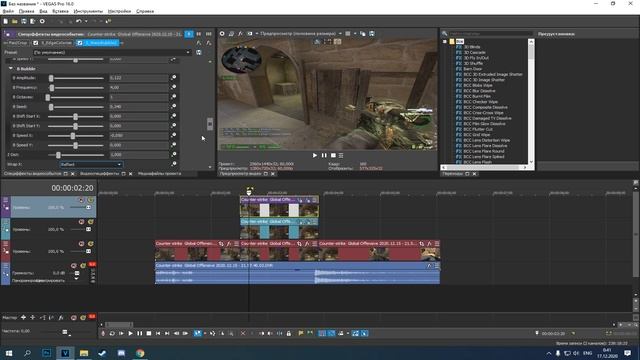This screenshot has width=640, height=360.
Task: Animate the B Speed X parameter icon
Action: (x=174, y=135)
